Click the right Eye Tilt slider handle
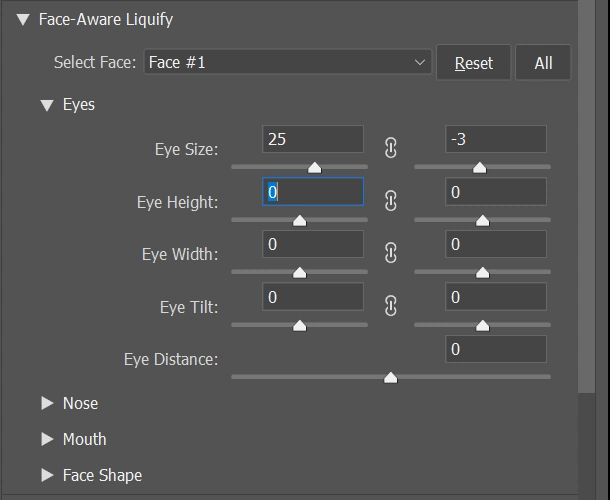The height and width of the screenshot is (500, 610). pyautogui.click(x=482, y=326)
